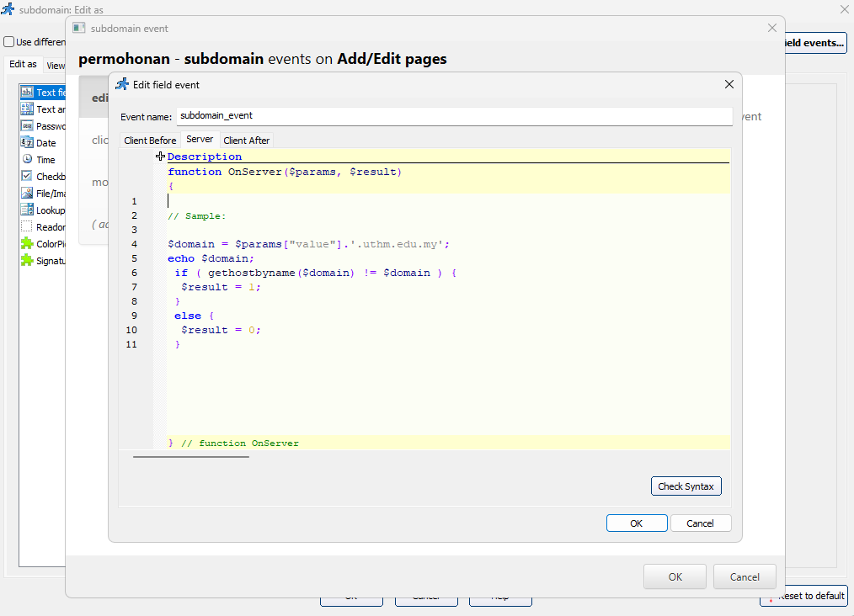Click inside the Event name field
This screenshot has width=854, height=616.
coord(337,117)
